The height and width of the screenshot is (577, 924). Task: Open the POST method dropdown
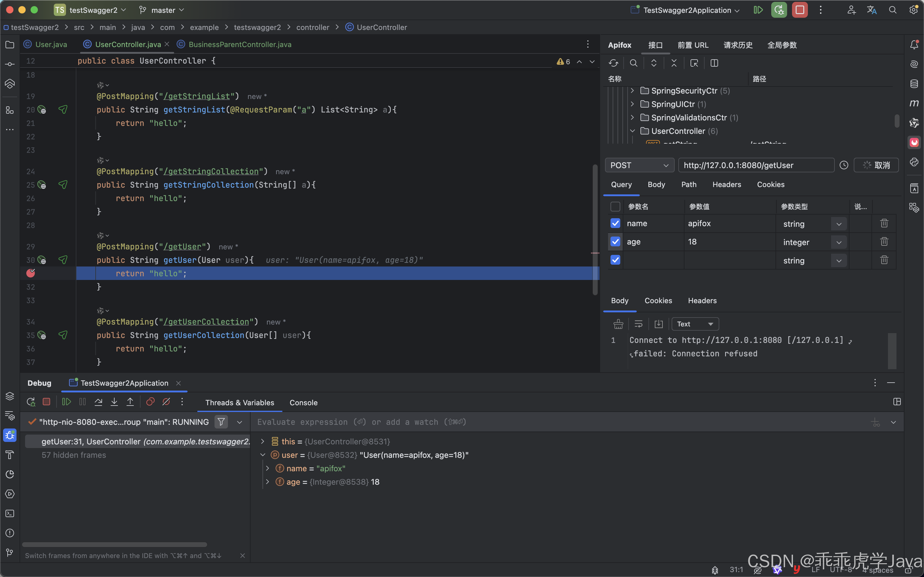[x=640, y=166]
